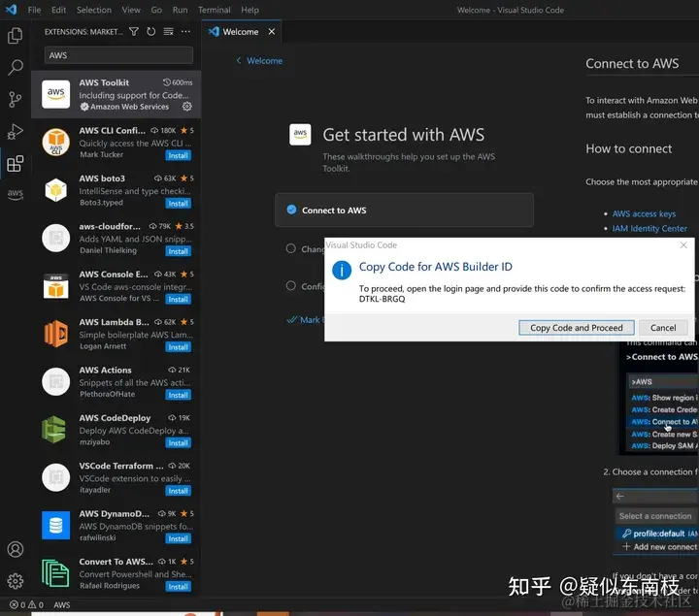The width and height of the screenshot is (699, 616).
Task: Select Convert To AWS extension icon
Action: click(x=55, y=573)
